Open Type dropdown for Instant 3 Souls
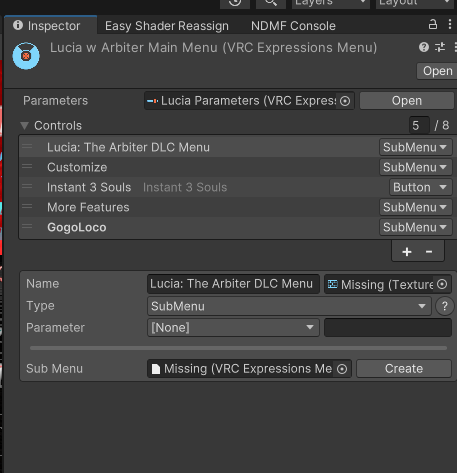Screen dimensions: 457x473 pos(421,187)
